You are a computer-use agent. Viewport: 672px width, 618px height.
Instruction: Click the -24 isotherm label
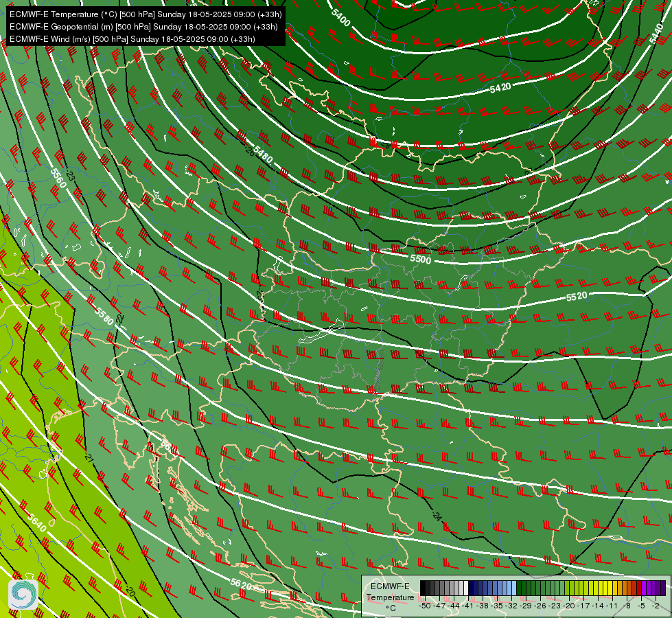coord(437,516)
